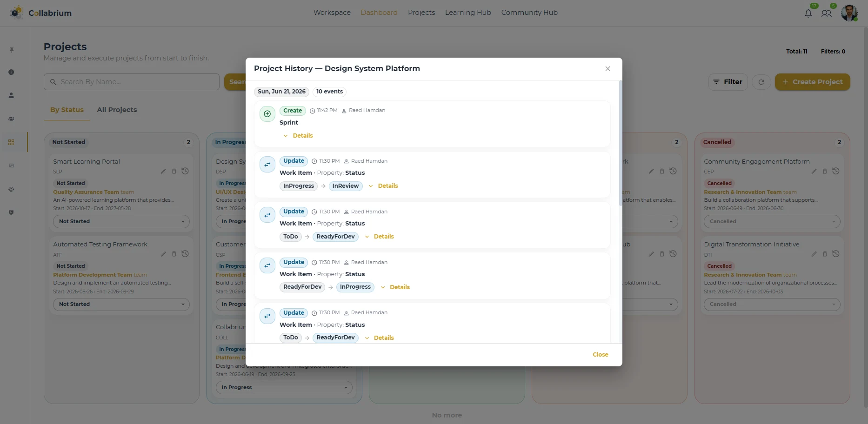Click the Create Project button

[x=812, y=82]
